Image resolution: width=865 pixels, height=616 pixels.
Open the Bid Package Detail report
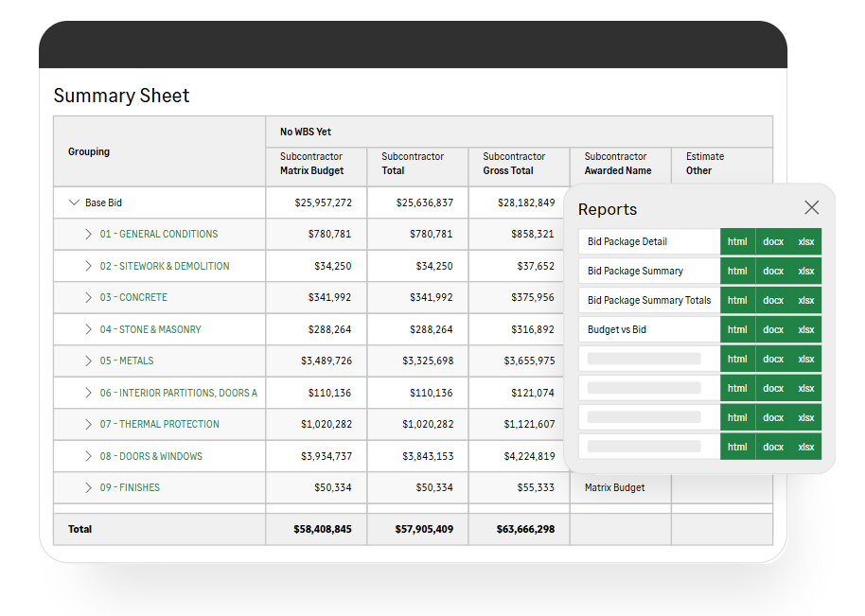tap(629, 241)
